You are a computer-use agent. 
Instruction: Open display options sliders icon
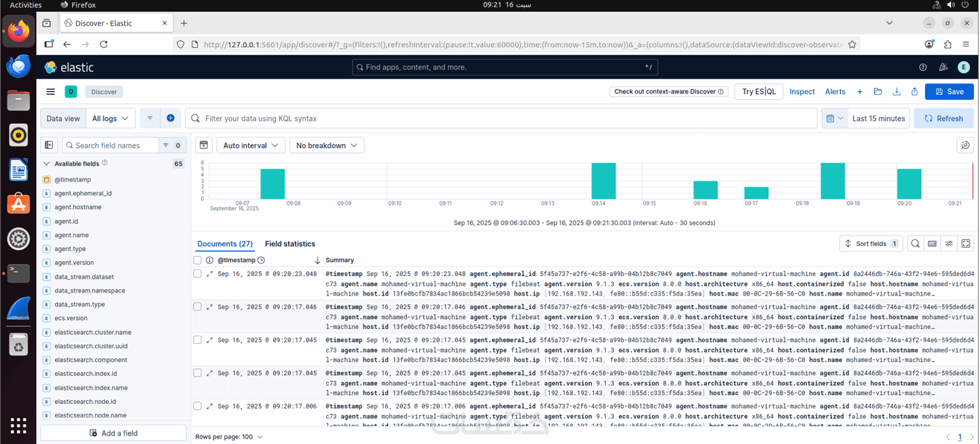point(949,243)
